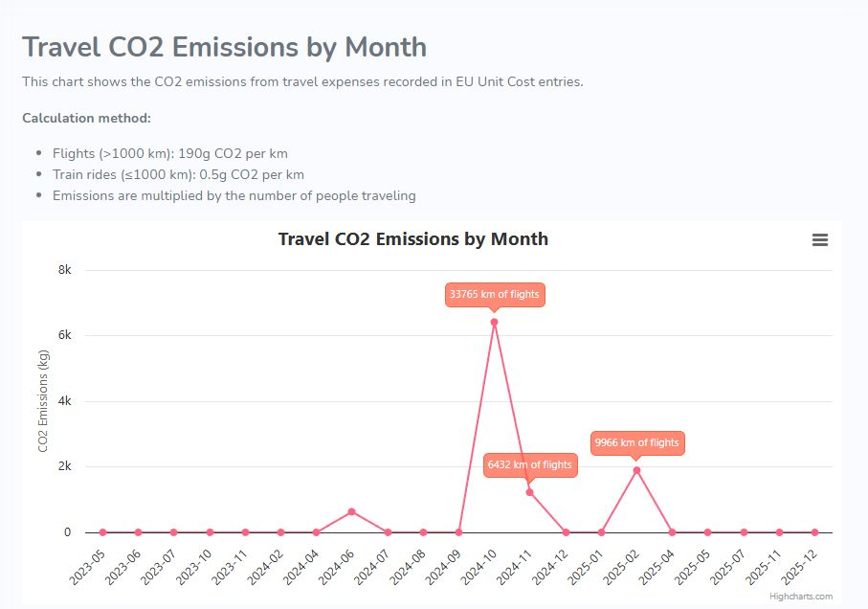Click the 8k y-axis tick label
This screenshot has height=609, width=868.
[x=65, y=270]
